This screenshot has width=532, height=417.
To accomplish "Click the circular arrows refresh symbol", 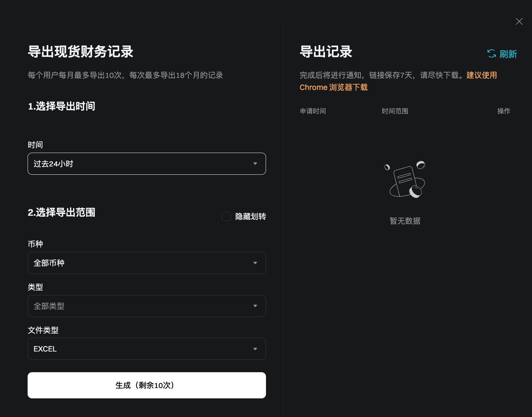I will tap(491, 54).
